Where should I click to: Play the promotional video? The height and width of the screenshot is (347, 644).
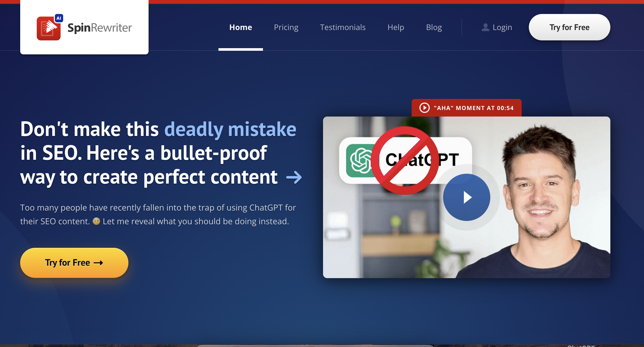466,197
